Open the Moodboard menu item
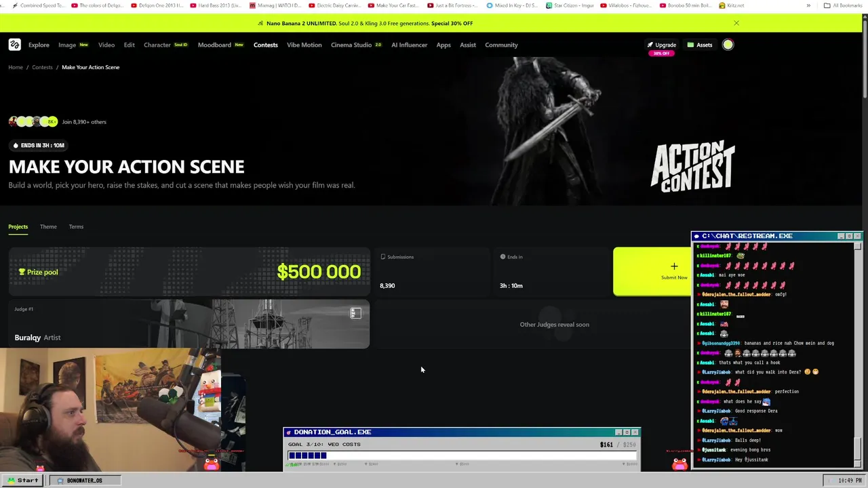868x488 pixels. click(221, 45)
